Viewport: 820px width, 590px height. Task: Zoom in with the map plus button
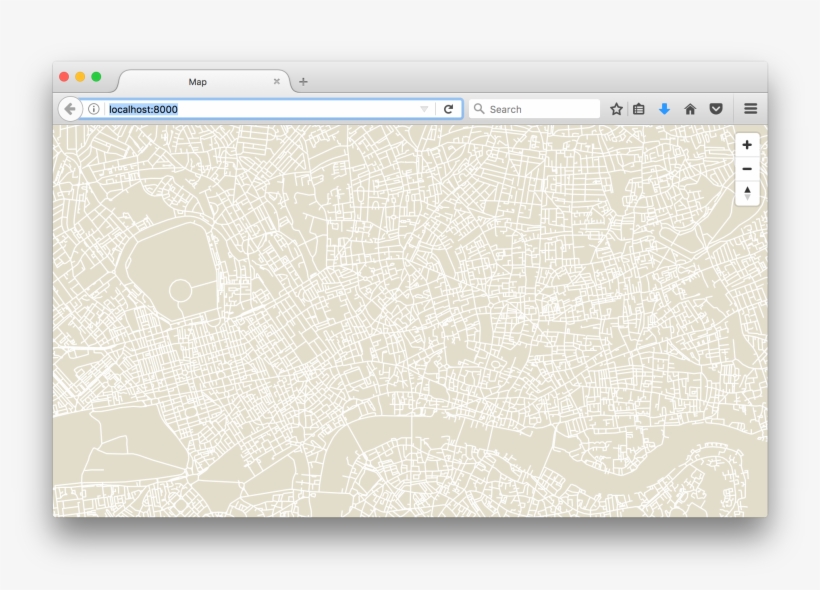click(747, 146)
